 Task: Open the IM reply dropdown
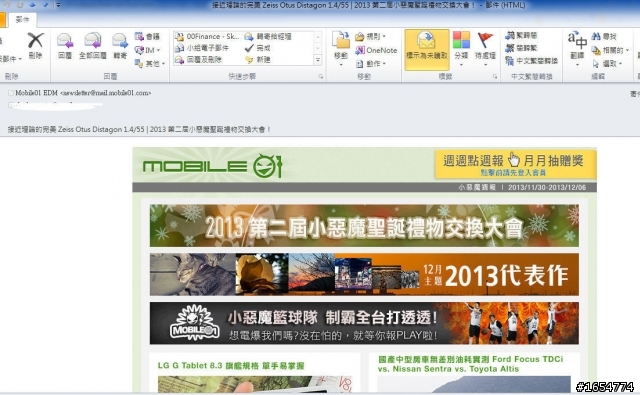147,50
